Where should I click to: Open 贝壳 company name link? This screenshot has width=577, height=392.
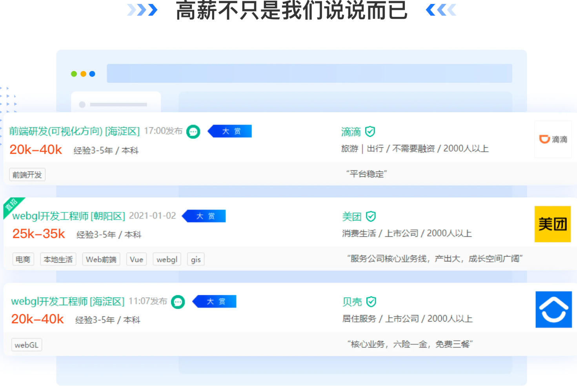coord(352,302)
